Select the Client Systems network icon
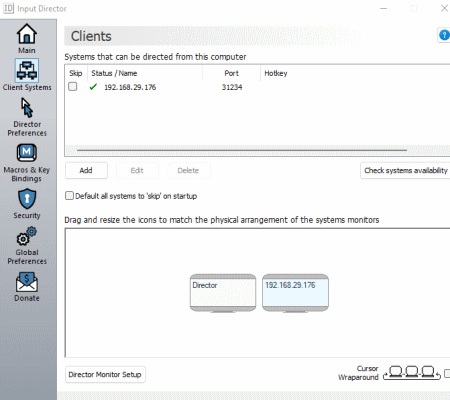Image resolution: width=450 pixels, height=400 pixels. pos(27,70)
